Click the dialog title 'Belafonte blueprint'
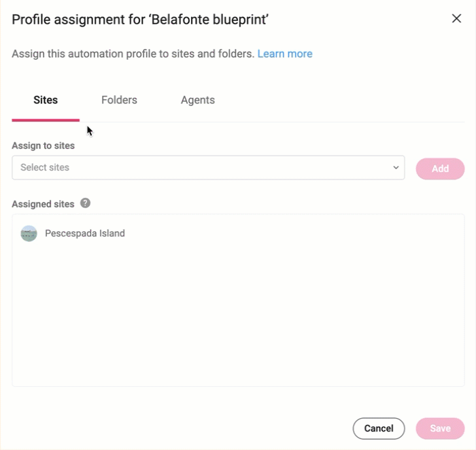 tap(209, 20)
